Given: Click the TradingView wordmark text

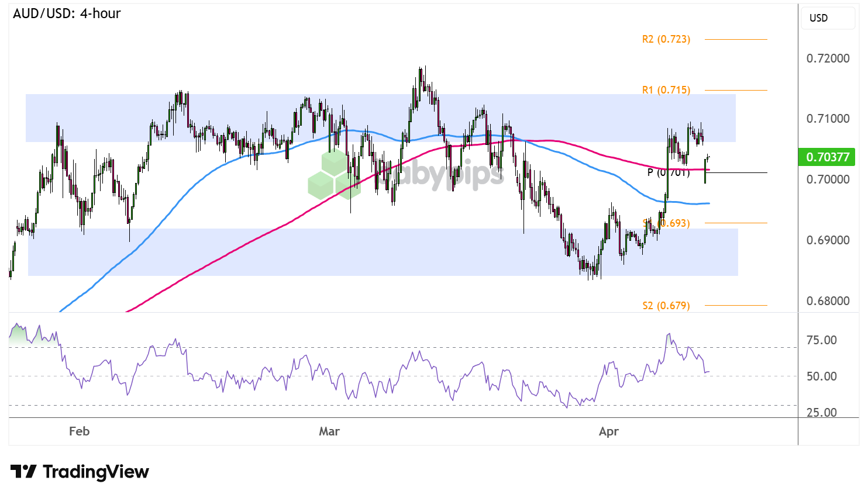Looking at the screenshot, I should [96, 472].
